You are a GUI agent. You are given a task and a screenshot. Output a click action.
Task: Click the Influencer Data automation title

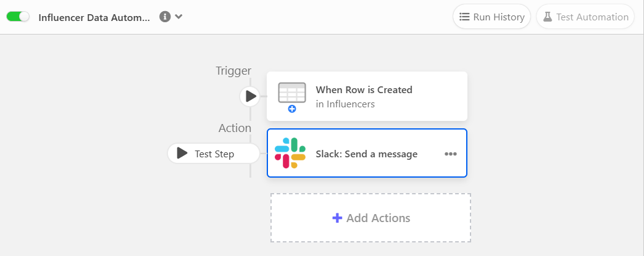coord(94,17)
